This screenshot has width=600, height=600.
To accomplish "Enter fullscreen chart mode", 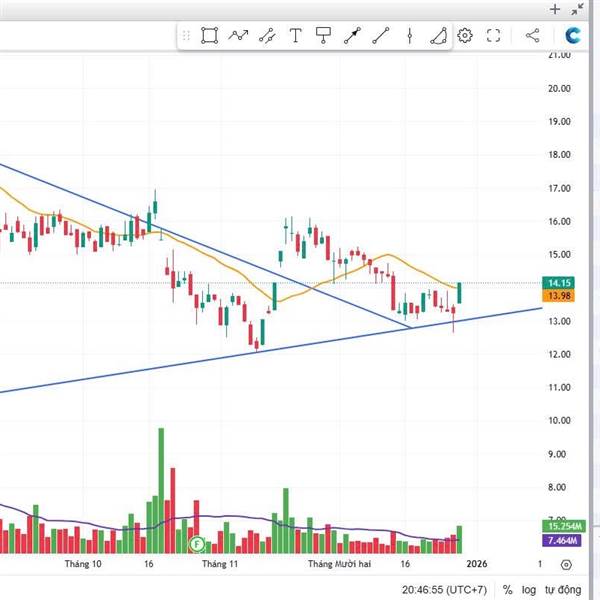I will pos(493,36).
